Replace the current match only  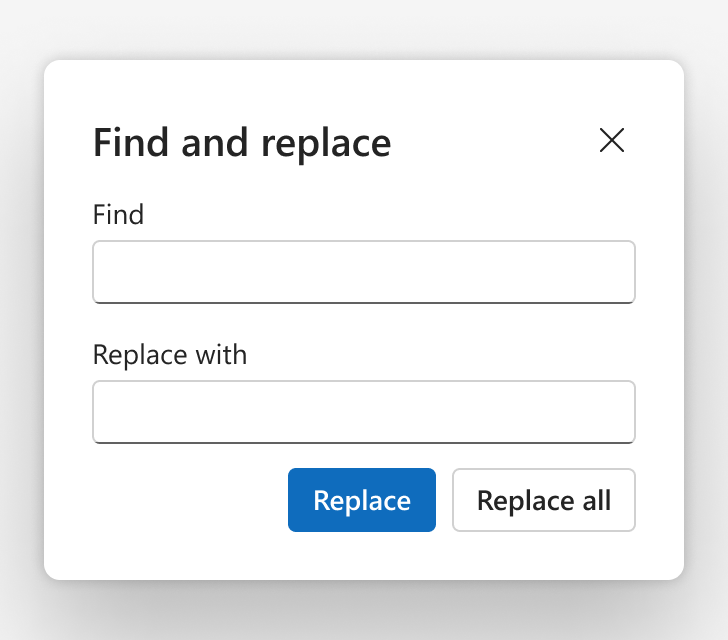tap(362, 500)
